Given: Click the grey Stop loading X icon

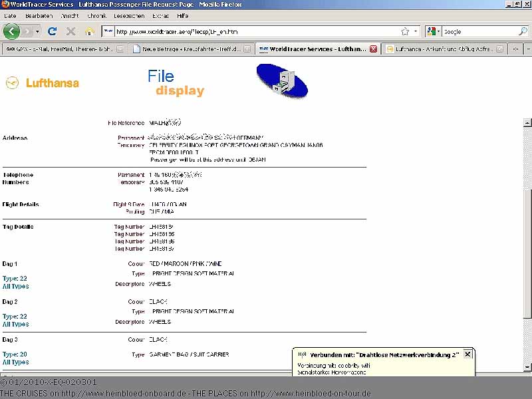Looking at the screenshot, I should coord(70,31).
